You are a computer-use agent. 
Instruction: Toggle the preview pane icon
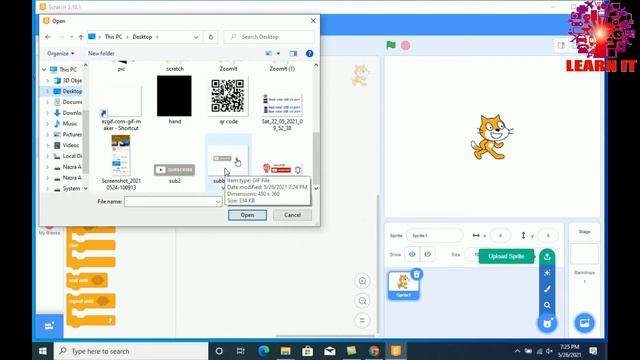(x=293, y=53)
